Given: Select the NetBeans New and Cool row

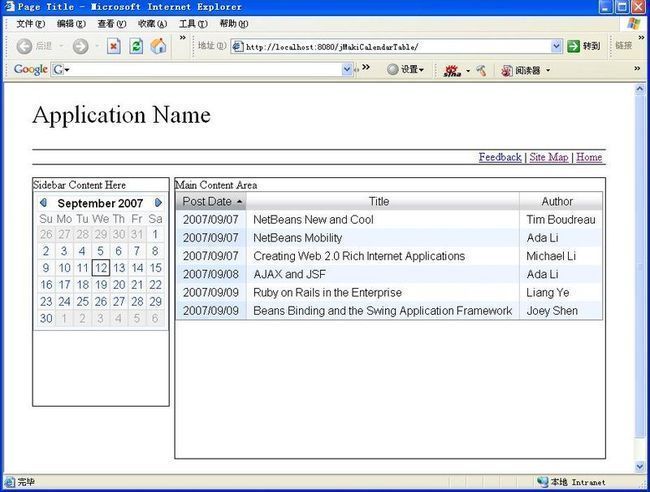Looking at the screenshot, I should [389, 220].
